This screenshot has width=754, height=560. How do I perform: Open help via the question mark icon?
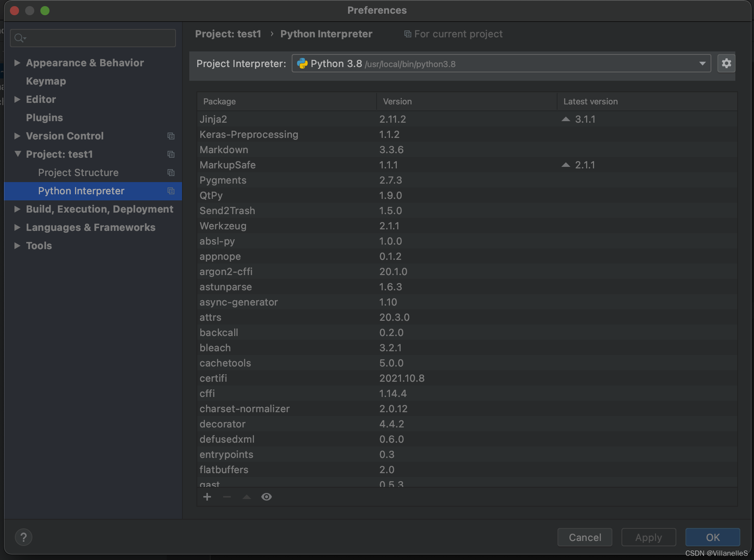click(x=24, y=537)
